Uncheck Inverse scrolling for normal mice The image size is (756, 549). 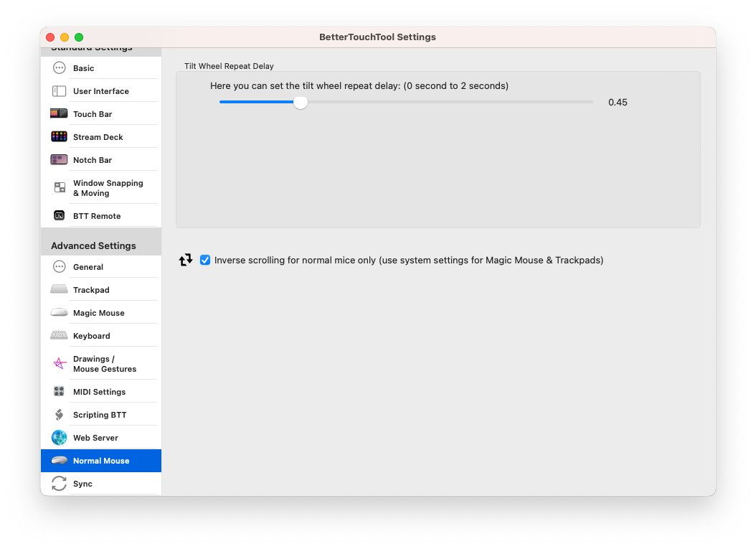click(x=205, y=260)
